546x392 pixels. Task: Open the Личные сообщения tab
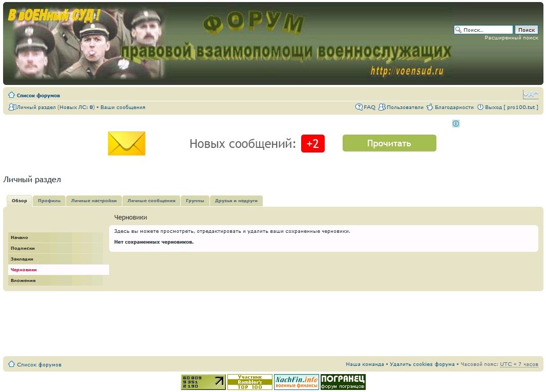pyautogui.click(x=151, y=201)
